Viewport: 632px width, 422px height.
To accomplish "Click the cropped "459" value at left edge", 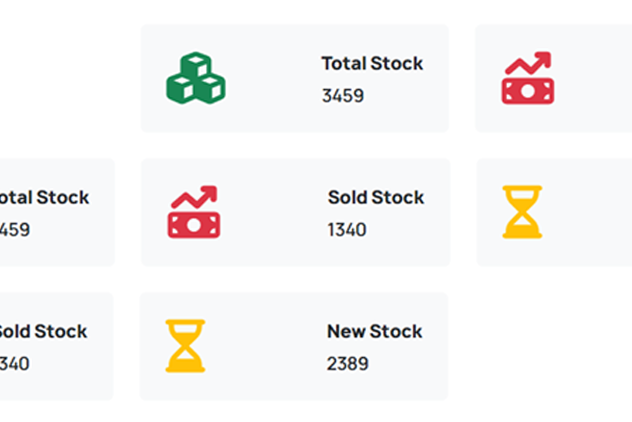I will (x=14, y=230).
